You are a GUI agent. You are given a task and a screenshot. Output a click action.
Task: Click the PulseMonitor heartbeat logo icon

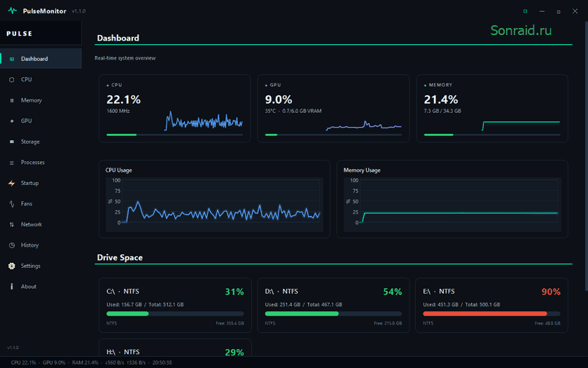point(13,11)
